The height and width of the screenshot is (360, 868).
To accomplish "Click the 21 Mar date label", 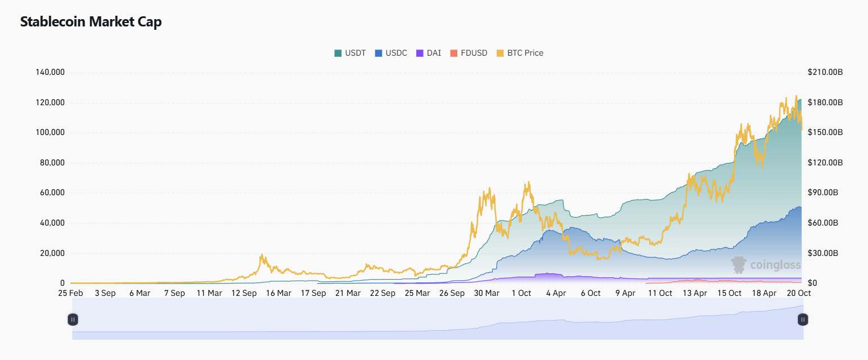I will [348, 293].
